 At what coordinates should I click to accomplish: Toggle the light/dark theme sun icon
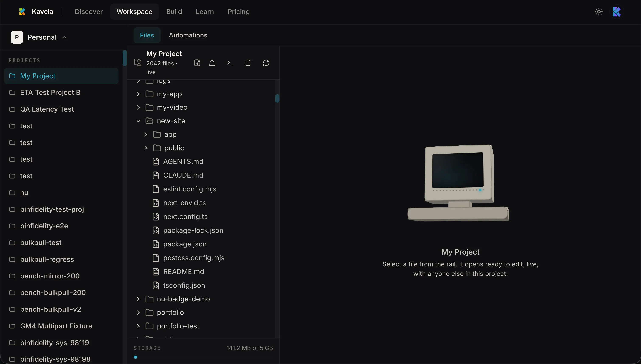[x=598, y=12]
